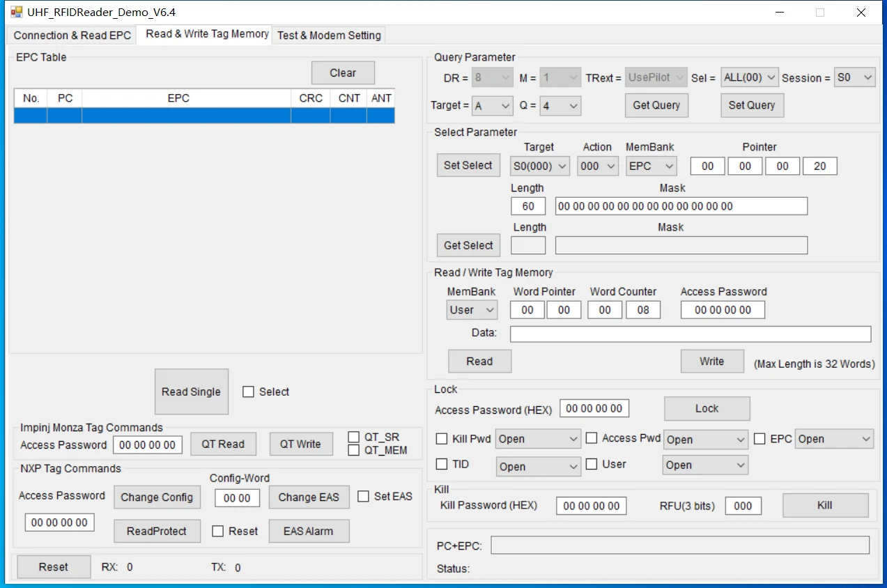Click the Data input field
This screenshot has width=887, height=588.
(690, 334)
